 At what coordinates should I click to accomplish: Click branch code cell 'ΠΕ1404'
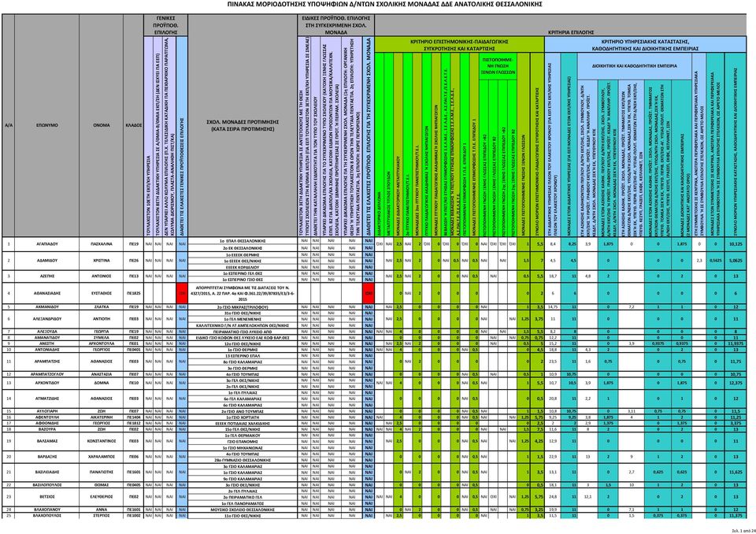[x=134, y=417]
